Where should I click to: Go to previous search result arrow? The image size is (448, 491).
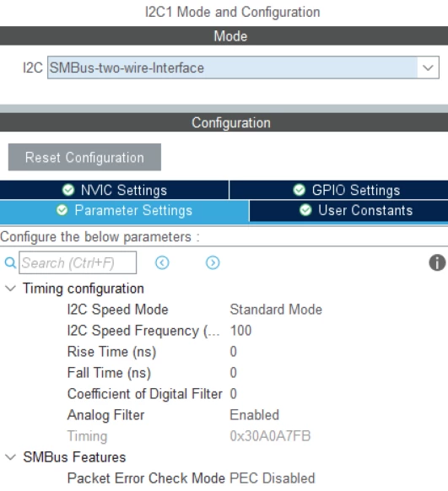click(162, 262)
